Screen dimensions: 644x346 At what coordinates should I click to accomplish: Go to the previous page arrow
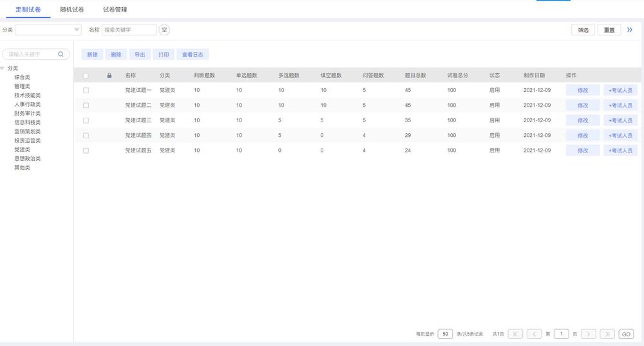(534, 334)
